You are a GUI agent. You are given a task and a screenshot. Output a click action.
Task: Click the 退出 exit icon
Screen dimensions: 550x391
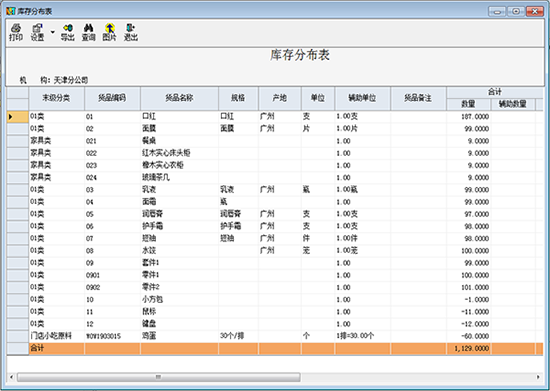pos(131,32)
